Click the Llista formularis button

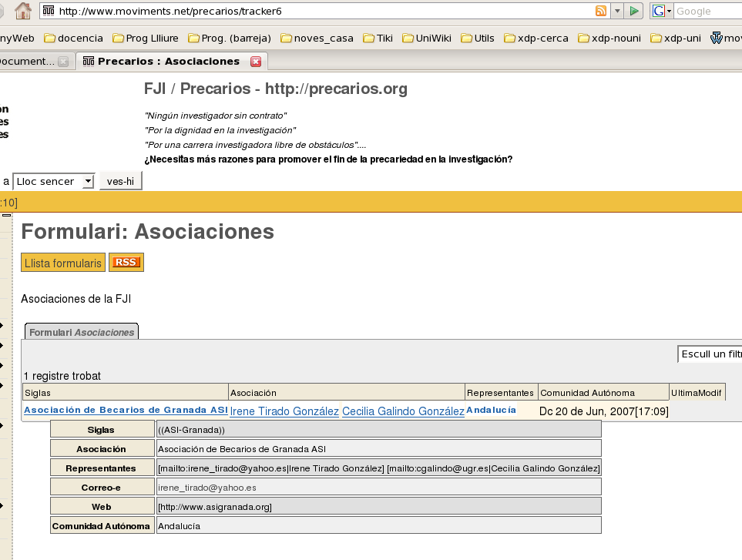click(63, 263)
